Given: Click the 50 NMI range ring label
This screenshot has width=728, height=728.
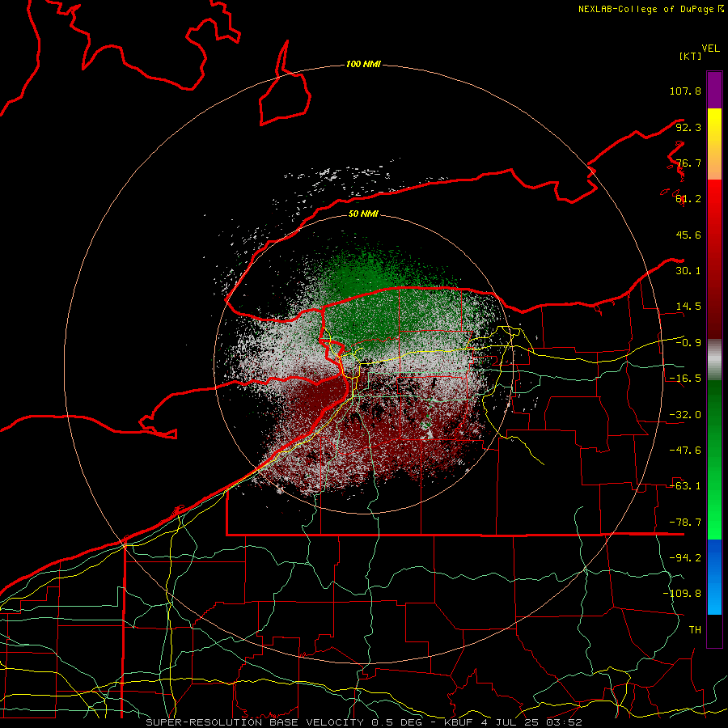Looking at the screenshot, I should (363, 214).
